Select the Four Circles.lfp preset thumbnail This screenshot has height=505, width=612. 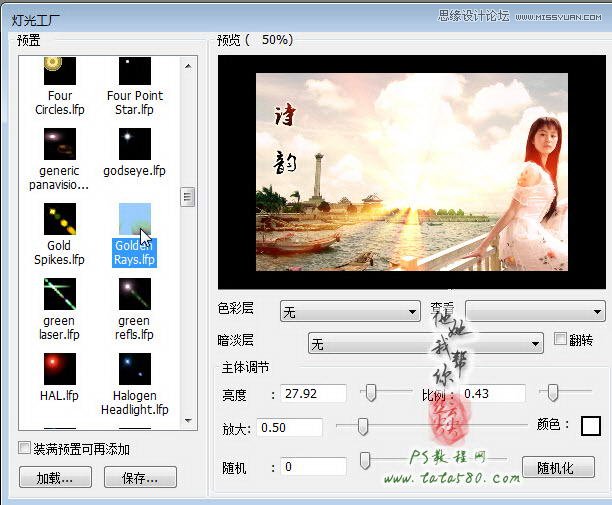point(60,71)
